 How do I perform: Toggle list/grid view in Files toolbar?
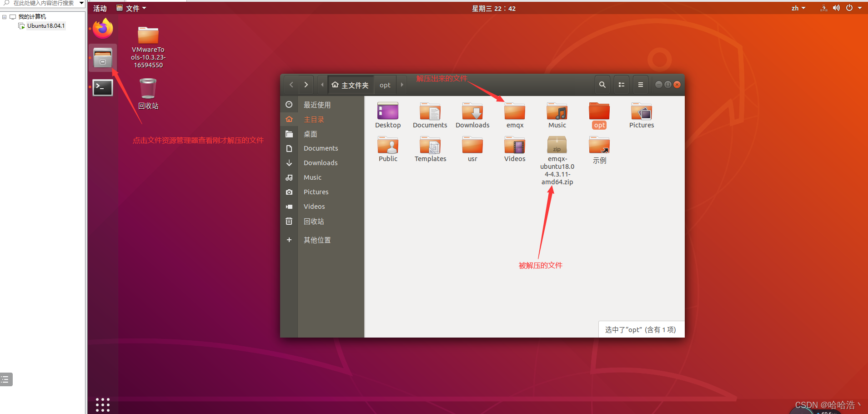(622, 85)
